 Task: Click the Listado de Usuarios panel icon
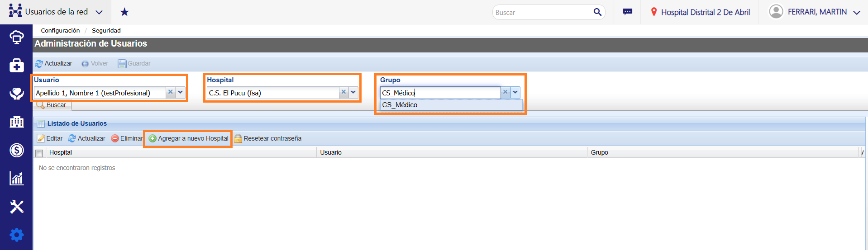pos(41,123)
